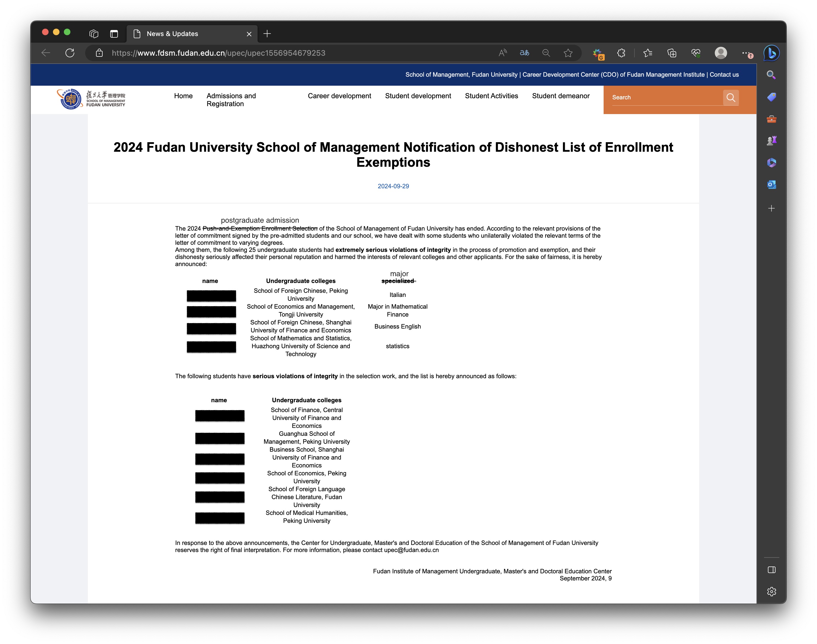
Task: Open Career development menu
Action: pos(339,96)
